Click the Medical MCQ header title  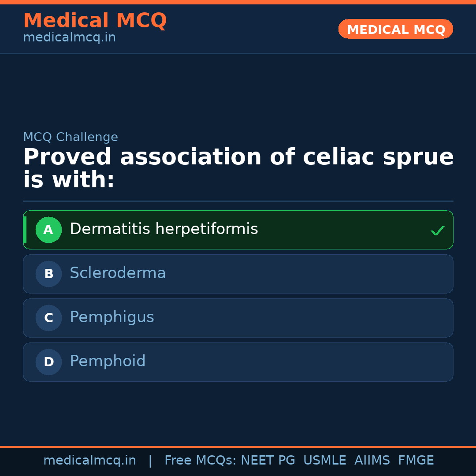(95, 21)
